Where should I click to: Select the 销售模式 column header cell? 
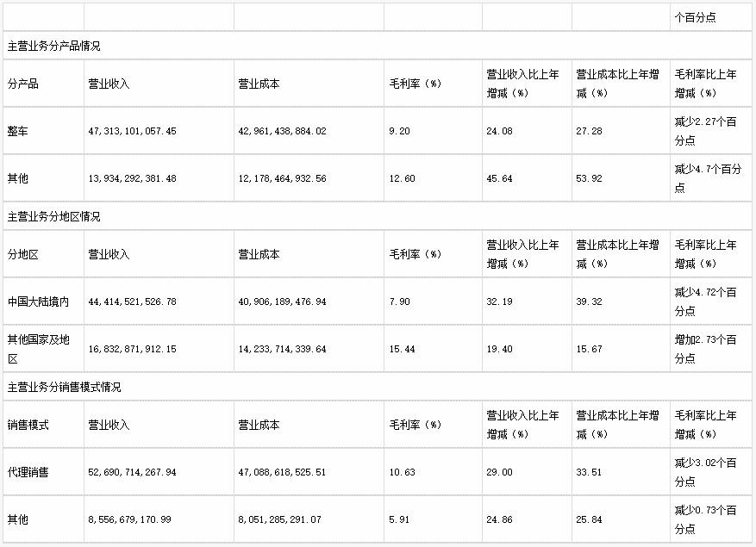click(28, 425)
